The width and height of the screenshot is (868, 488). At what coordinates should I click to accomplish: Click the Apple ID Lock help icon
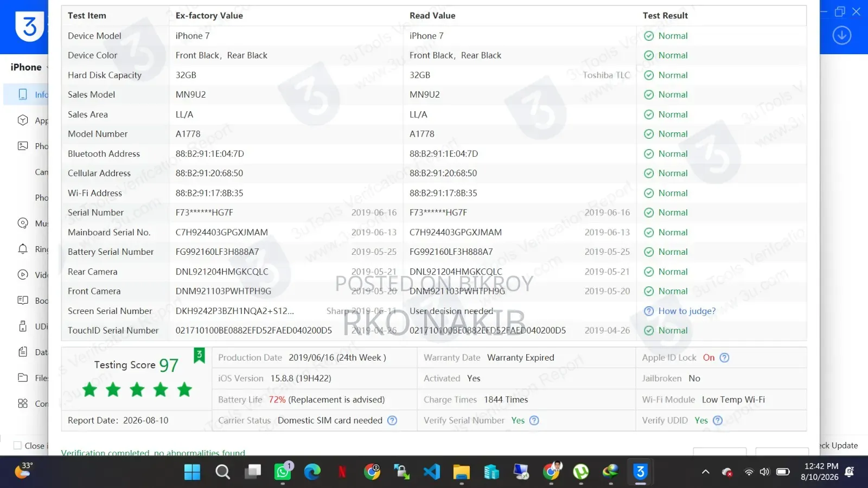(724, 358)
